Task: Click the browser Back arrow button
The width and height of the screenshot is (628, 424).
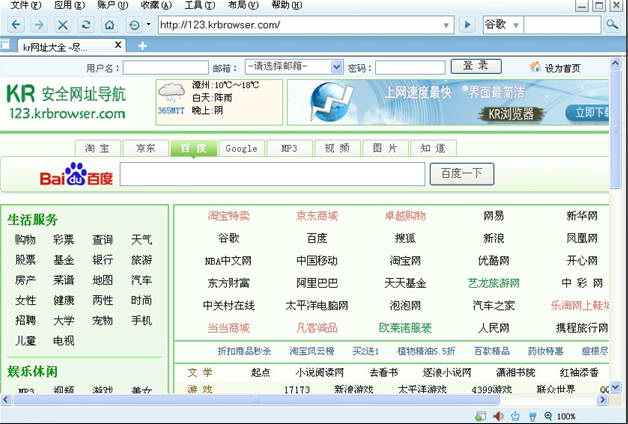Action: click(15, 24)
